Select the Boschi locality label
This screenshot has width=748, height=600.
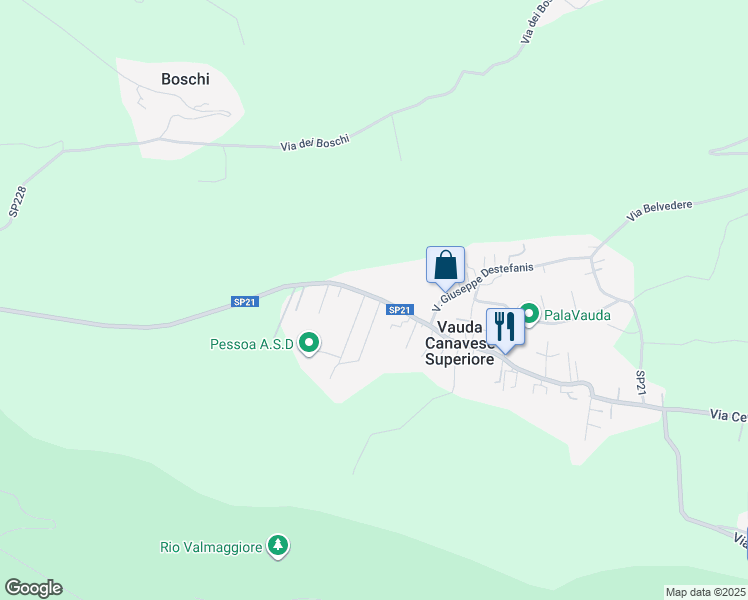pos(185,79)
